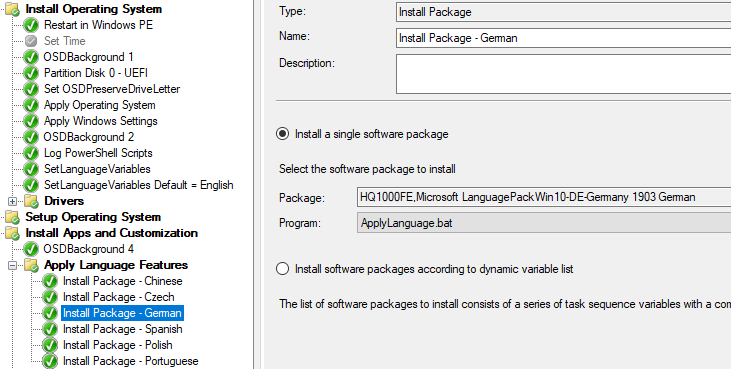Select the OSDBackground 4 step
Screen dimensions: 731x369
pyautogui.click(x=89, y=249)
